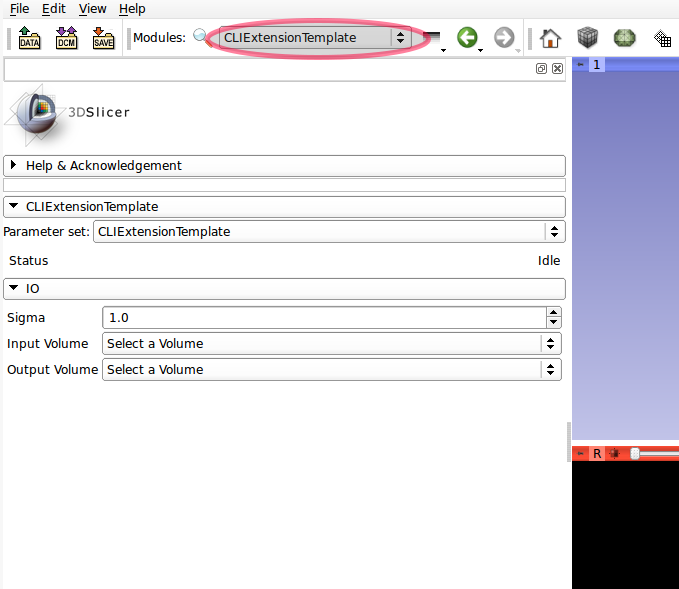Open the Modules selector dropdown
The image size is (679, 589).
[315, 38]
